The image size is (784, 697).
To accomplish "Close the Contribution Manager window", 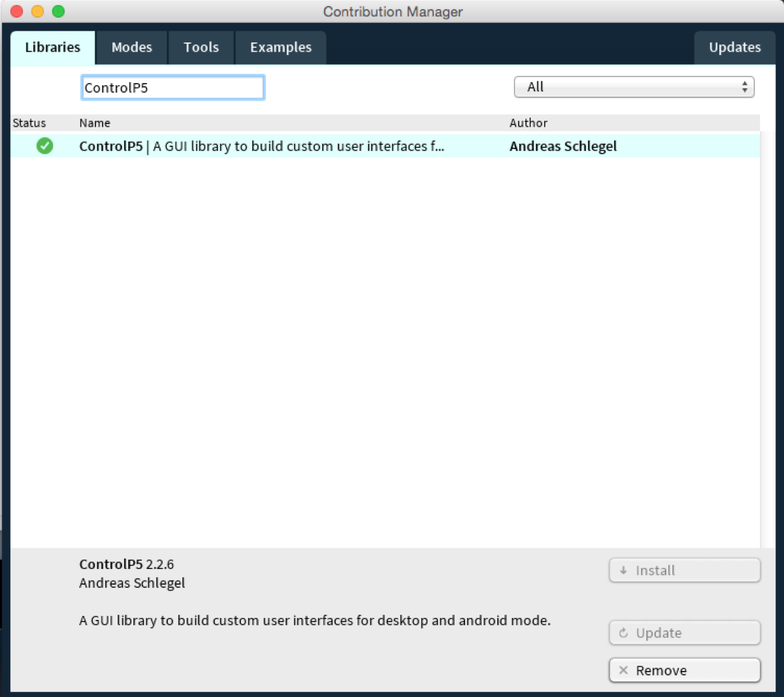I will coord(17,11).
